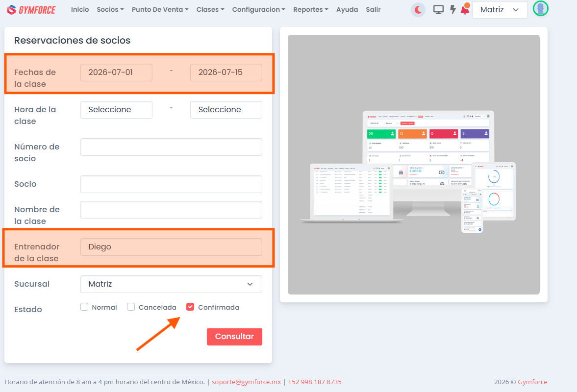Open the Punto De Venta menu
The width and height of the screenshot is (577, 392).
coord(160,10)
